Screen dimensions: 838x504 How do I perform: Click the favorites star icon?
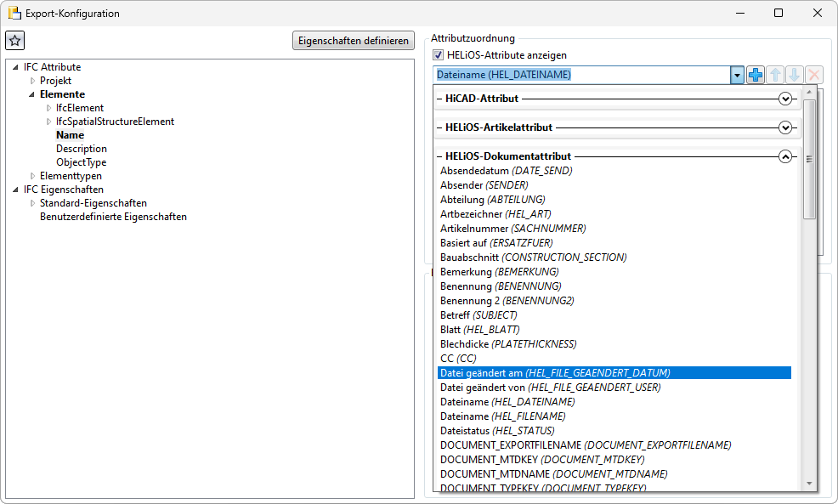[x=15, y=41]
